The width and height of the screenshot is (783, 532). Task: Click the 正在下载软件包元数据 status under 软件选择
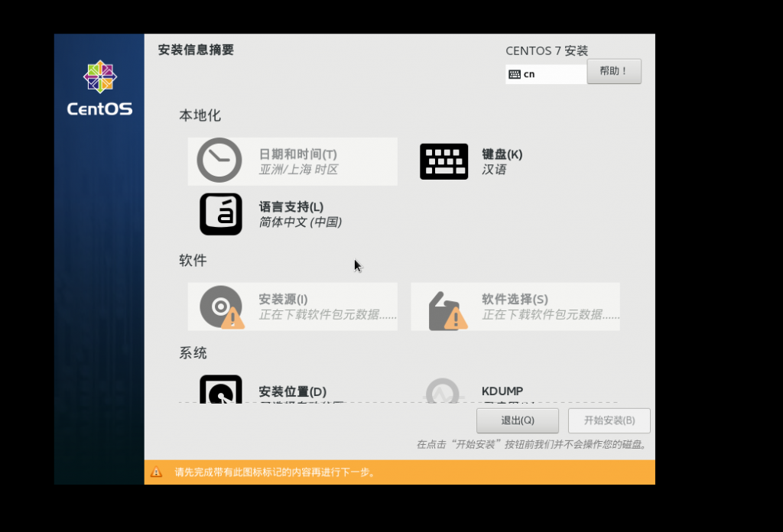click(x=551, y=314)
